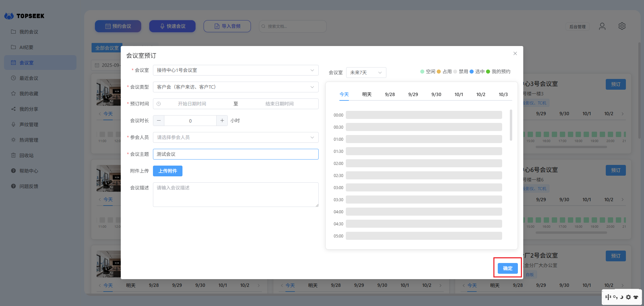Image resolution: width=644 pixels, height=306 pixels.
Task: Click the time slot list scrollbar
Action: [x=511, y=125]
